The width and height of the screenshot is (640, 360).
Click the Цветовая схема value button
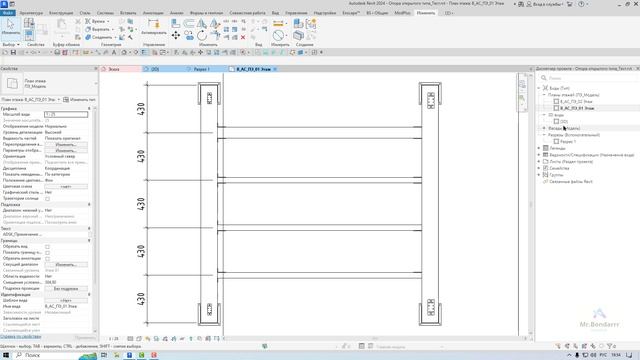(x=66, y=187)
